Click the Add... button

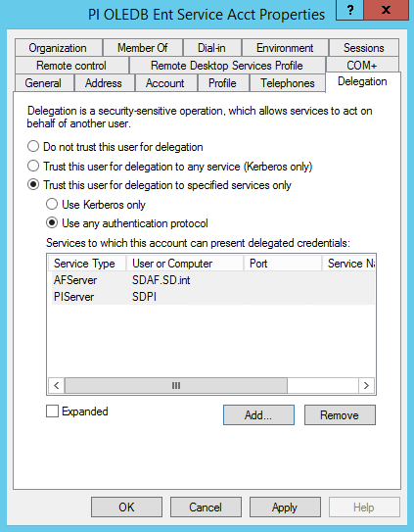click(x=258, y=415)
